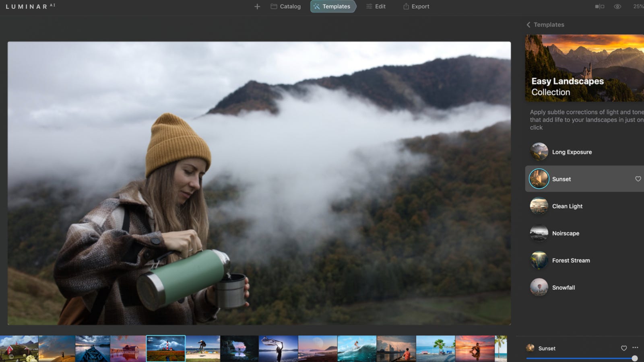The image size is (644, 362).
Task: Select the Templates tab
Action: 332,6
